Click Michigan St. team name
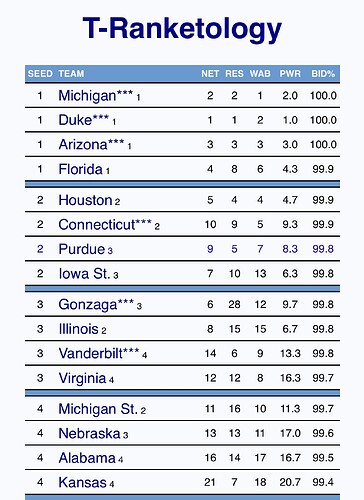This screenshot has height=500, width=364. pyautogui.click(x=98, y=409)
